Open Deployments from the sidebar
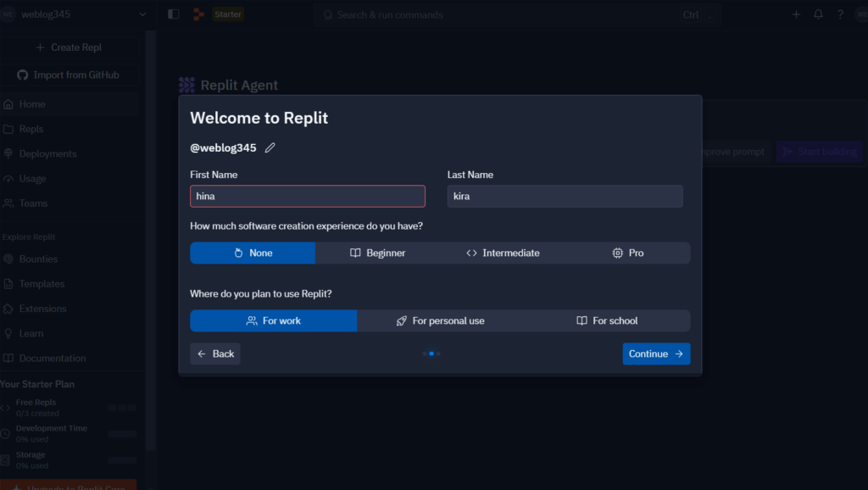This screenshot has width=868, height=490. coord(47,153)
